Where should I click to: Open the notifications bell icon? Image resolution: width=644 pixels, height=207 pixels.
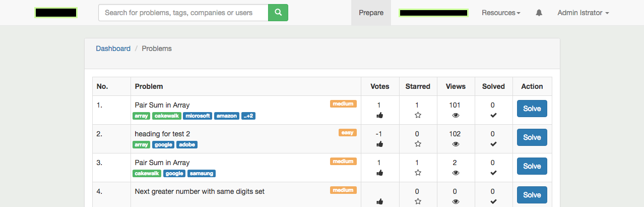pyautogui.click(x=539, y=13)
